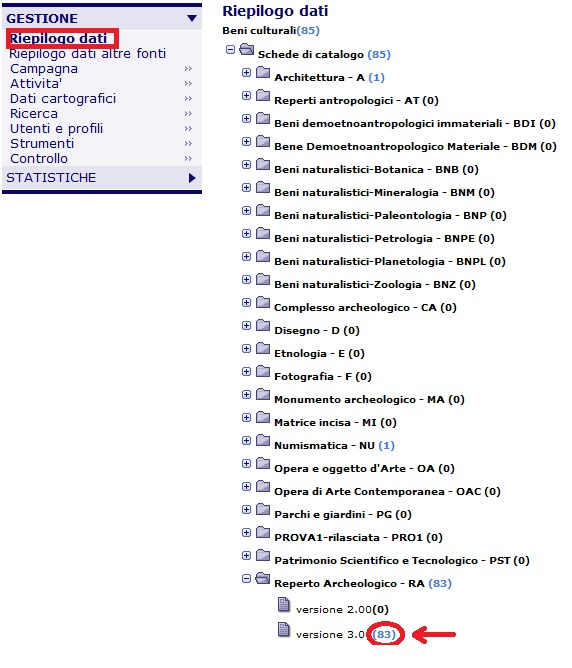Click the versione 2.00 document icon

point(284,605)
